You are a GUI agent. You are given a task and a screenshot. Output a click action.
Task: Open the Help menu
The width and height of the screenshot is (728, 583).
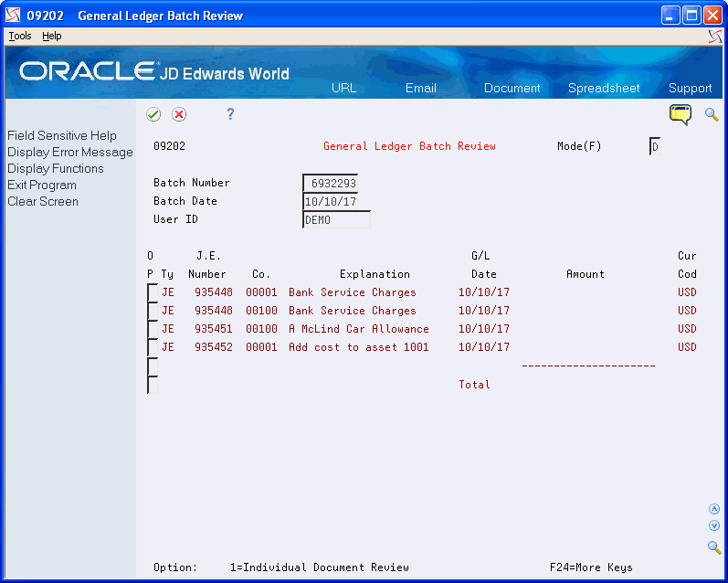pyautogui.click(x=51, y=36)
